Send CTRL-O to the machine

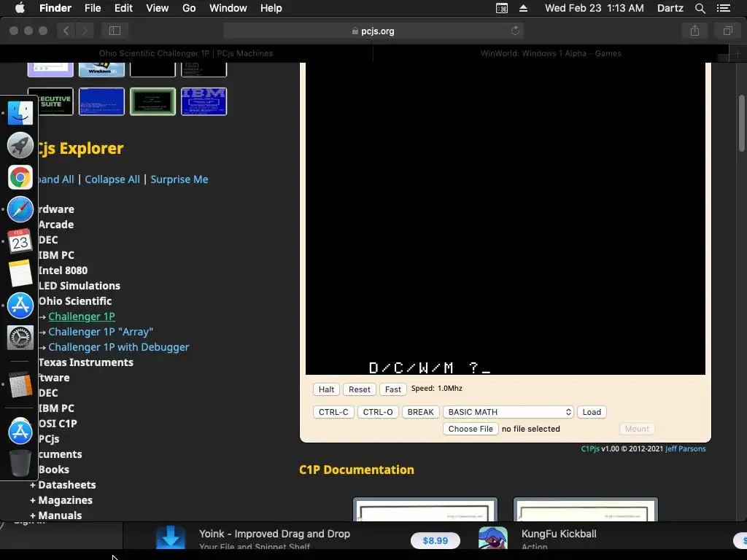click(x=378, y=412)
